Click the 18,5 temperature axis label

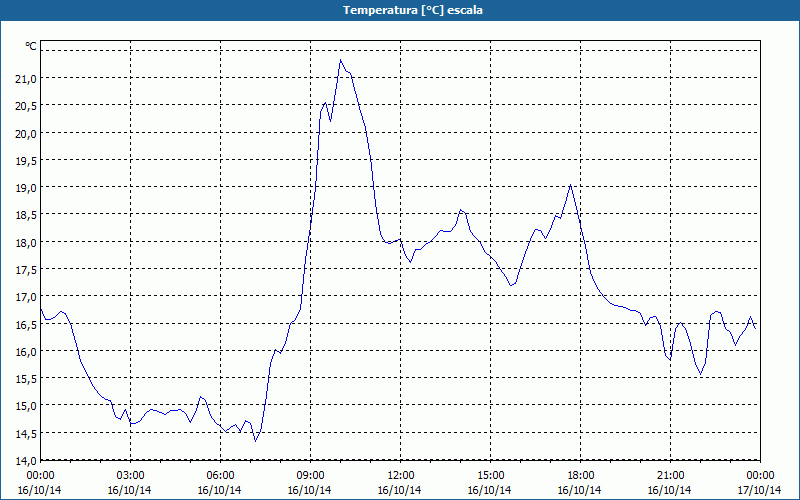point(27,215)
